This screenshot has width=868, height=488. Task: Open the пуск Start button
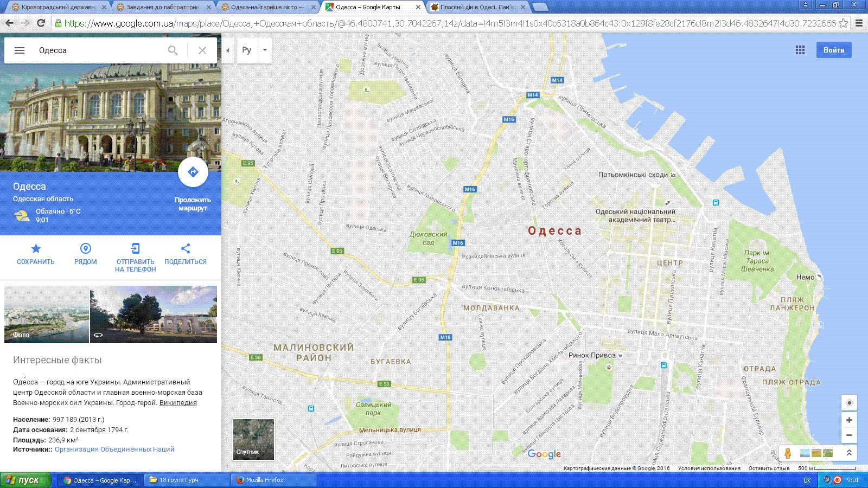[25, 480]
